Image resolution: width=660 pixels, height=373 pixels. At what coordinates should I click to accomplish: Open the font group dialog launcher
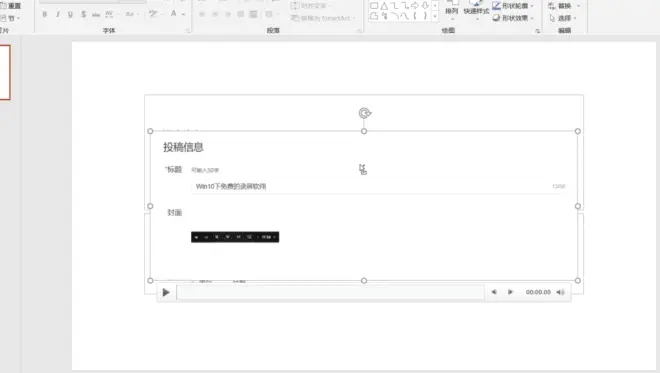pyautogui.click(x=188, y=30)
